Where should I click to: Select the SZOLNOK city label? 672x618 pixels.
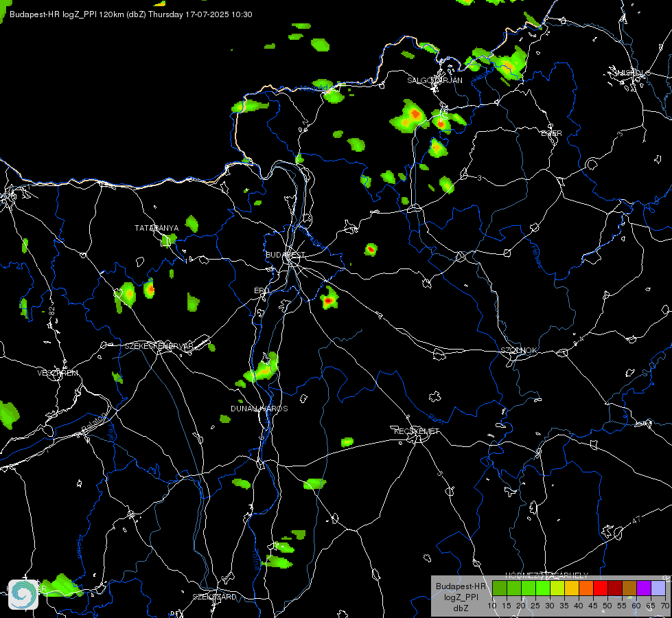519,350
